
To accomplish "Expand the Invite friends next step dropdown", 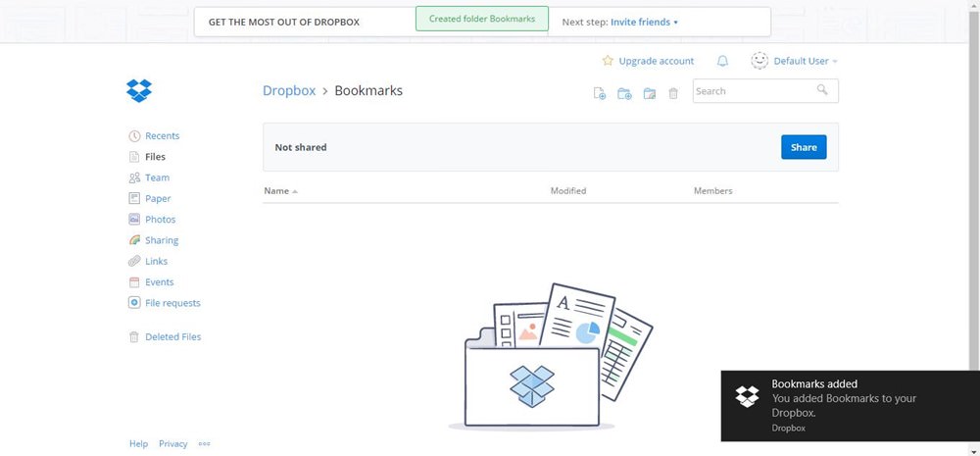I will [x=645, y=22].
